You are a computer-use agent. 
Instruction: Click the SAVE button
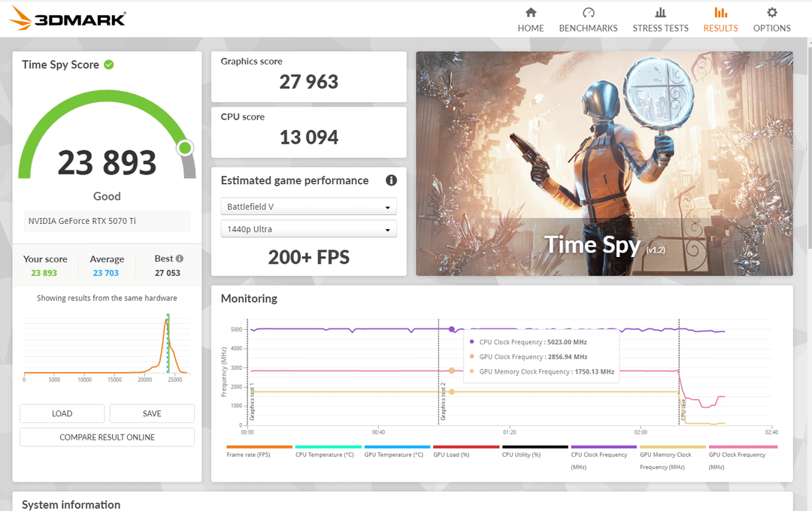(152, 413)
